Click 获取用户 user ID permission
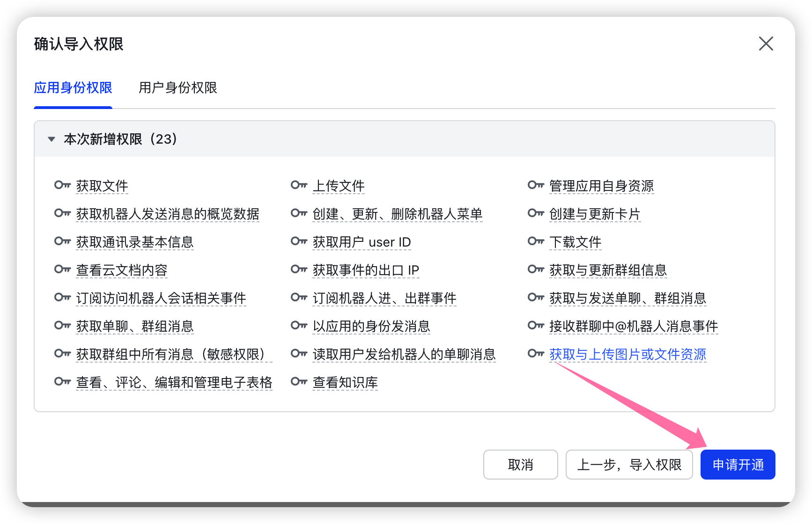Image resolution: width=812 pixels, height=524 pixels. 362,242
